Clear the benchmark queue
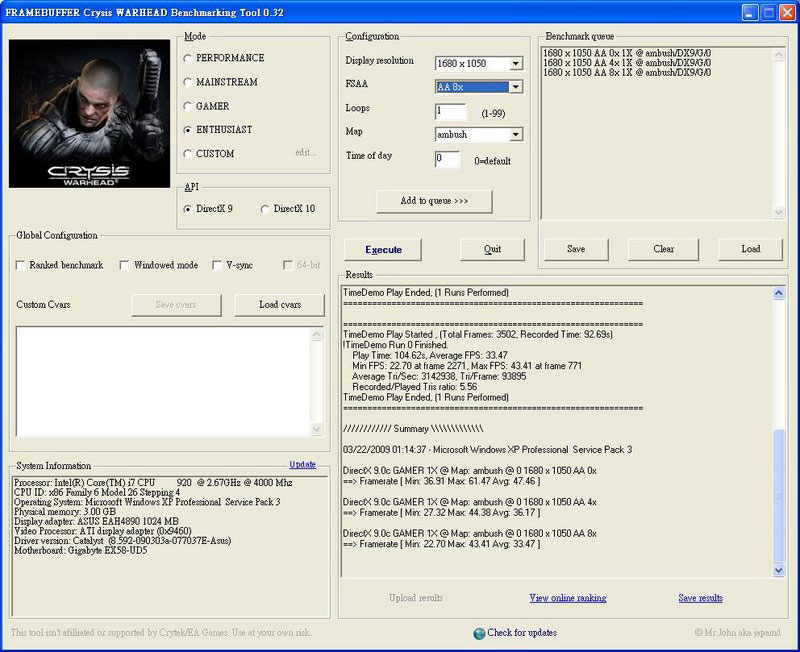The image size is (800, 652). [663, 249]
